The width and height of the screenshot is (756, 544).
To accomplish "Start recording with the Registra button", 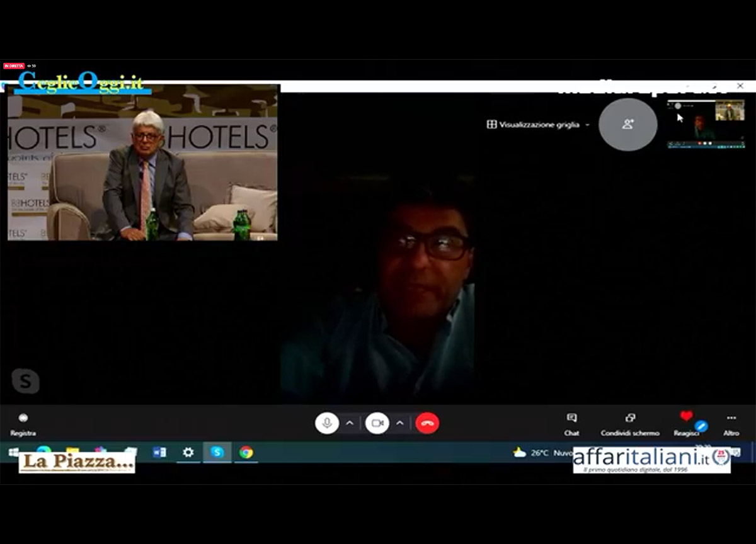I will (x=23, y=424).
